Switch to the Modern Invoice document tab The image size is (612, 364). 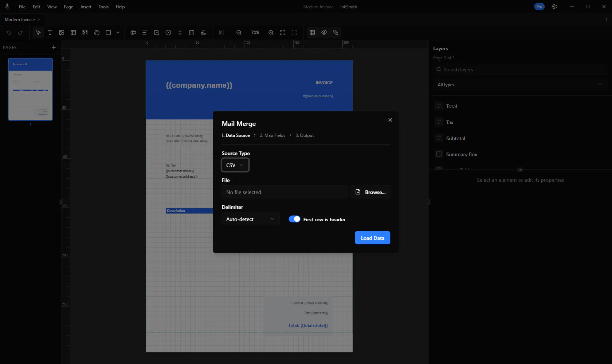20,20
